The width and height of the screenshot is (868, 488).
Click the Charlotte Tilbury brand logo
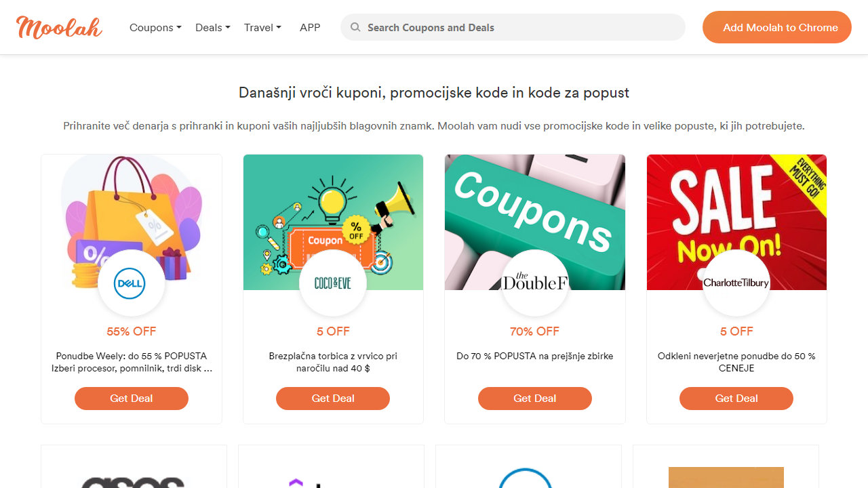(736, 283)
